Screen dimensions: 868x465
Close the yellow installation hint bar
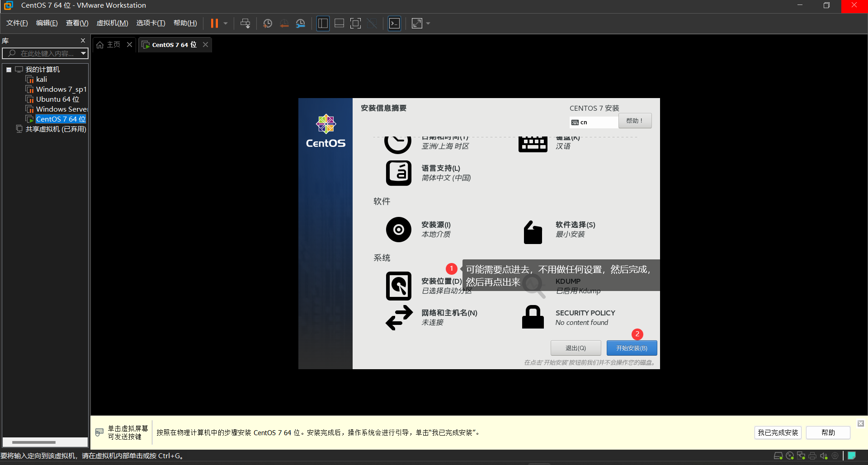(x=861, y=423)
